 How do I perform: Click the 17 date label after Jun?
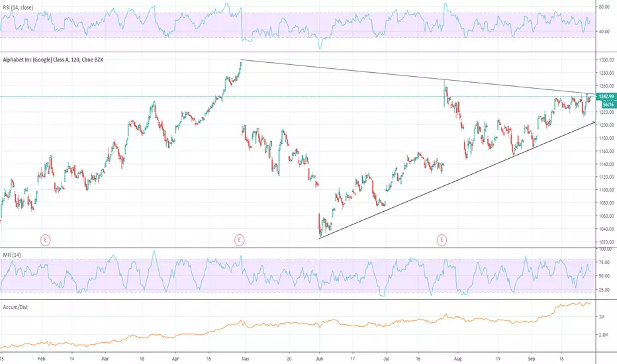tap(353, 359)
